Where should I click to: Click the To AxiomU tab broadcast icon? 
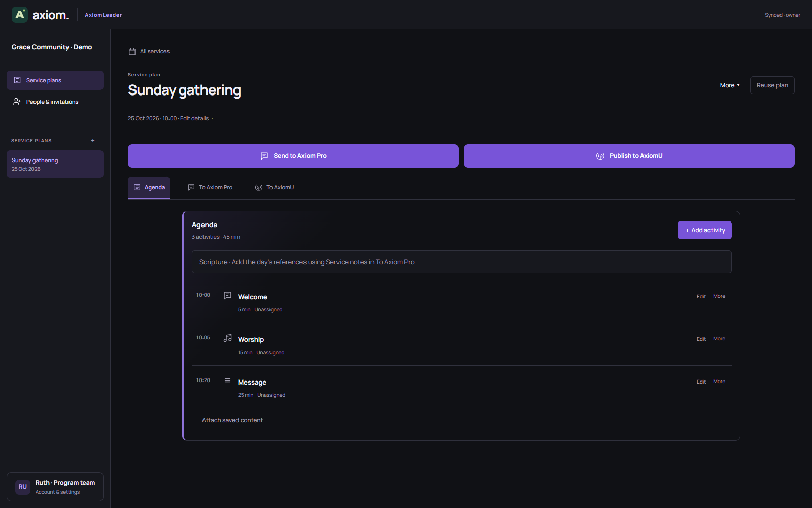[x=259, y=187]
